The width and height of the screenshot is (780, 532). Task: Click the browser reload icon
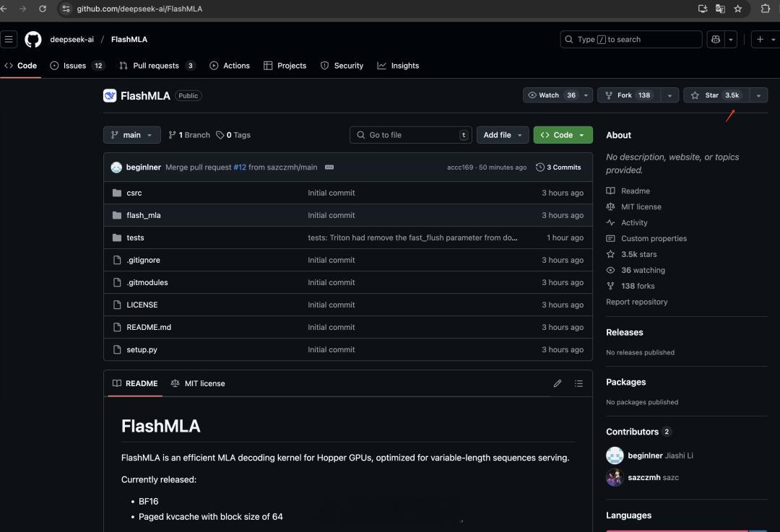coord(43,9)
